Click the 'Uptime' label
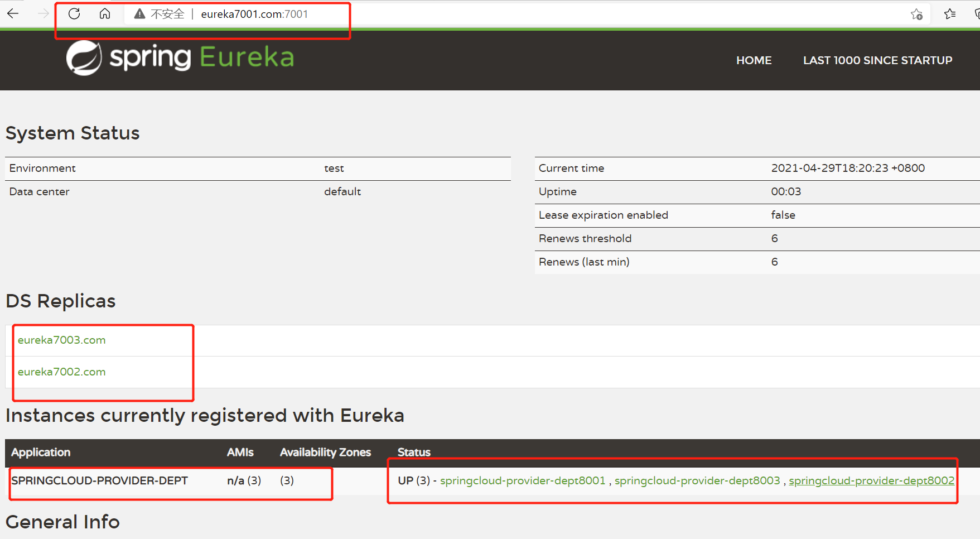This screenshot has height=539, width=980. pyautogui.click(x=558, y=191)
